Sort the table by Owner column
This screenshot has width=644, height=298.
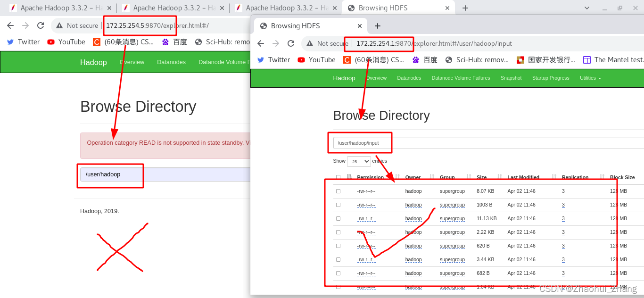(x=413, y=177)
